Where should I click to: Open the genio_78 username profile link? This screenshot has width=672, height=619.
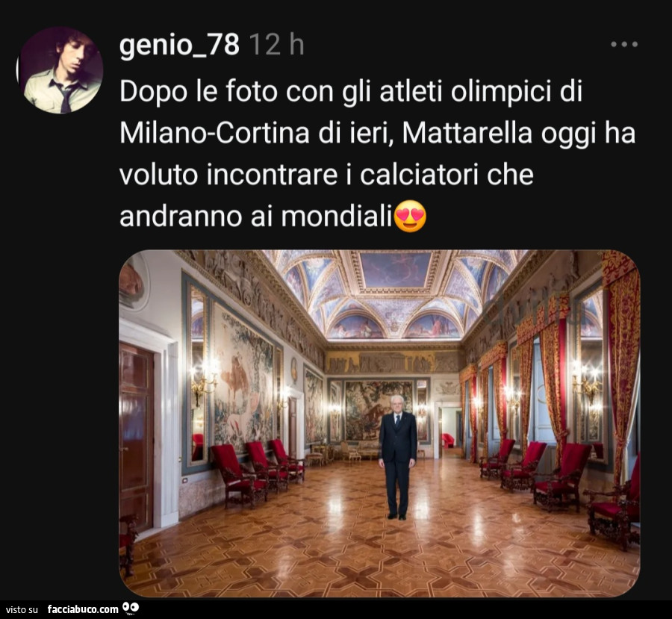pyautogui.click(x=179, y=45)
